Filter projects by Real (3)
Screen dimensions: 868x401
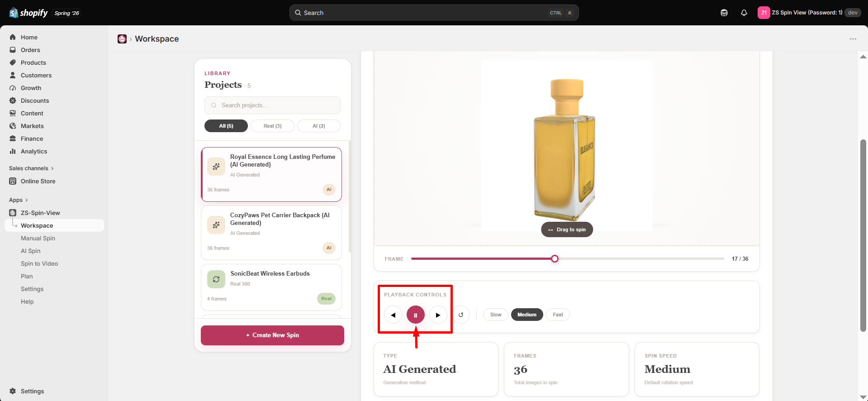272,126
